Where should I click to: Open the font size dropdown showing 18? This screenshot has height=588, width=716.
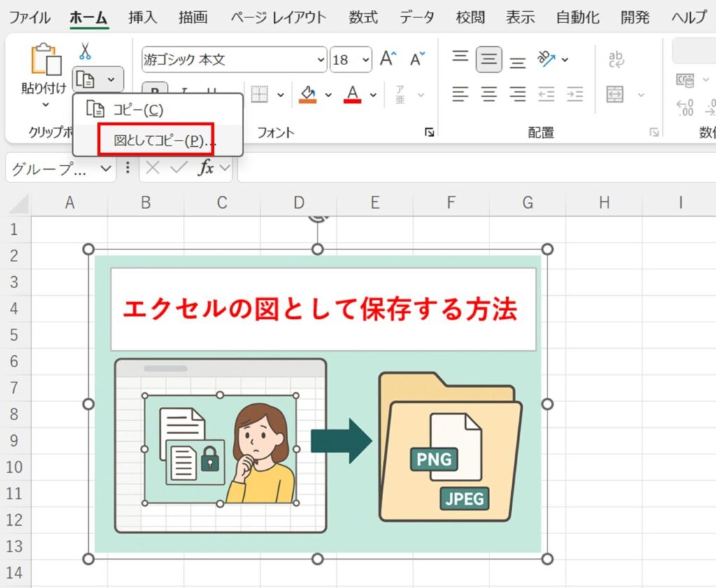tap(366, 59)
